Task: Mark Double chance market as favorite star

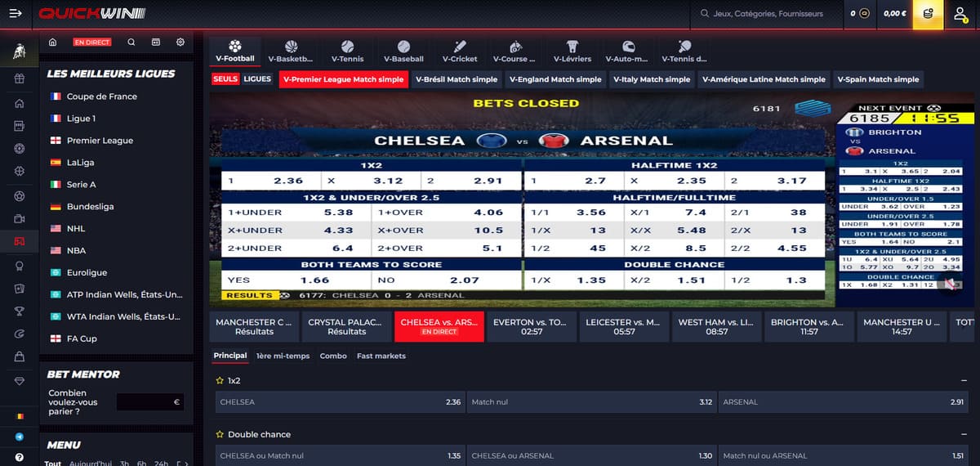Action: (219, 435)
